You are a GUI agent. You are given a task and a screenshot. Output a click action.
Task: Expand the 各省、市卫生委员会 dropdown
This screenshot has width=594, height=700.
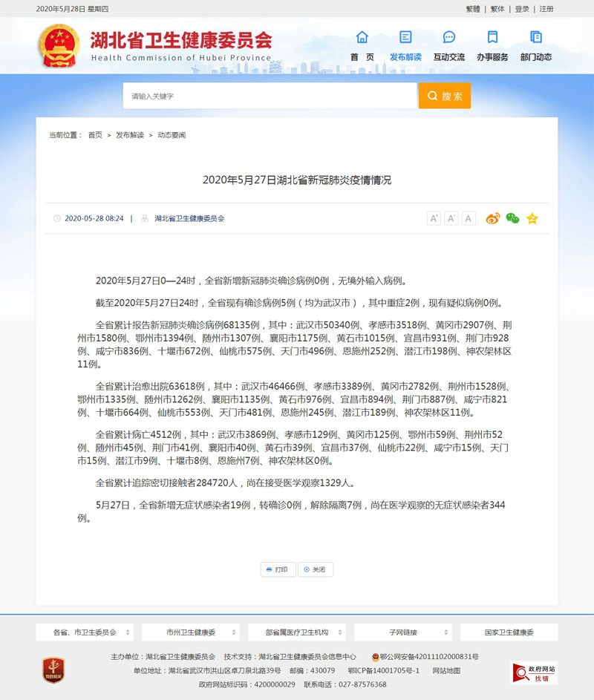click(x=85, y=632)
